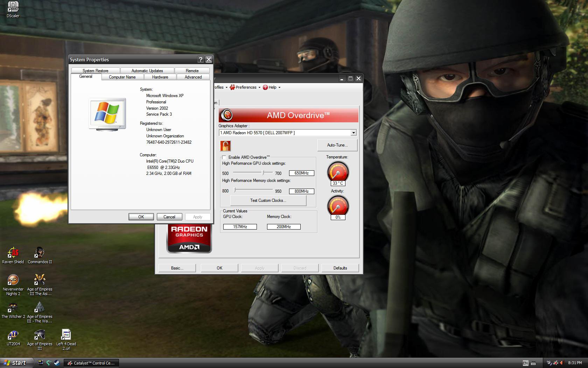The height and width of the screenshot is (368, 588).
Task: Click the Service Pack 3 text
Action: coord(159,114)
